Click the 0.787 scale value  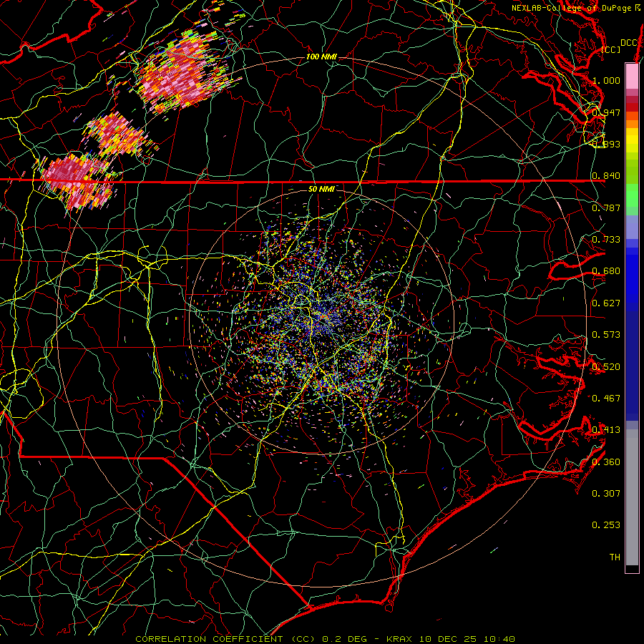pos(606,208)
